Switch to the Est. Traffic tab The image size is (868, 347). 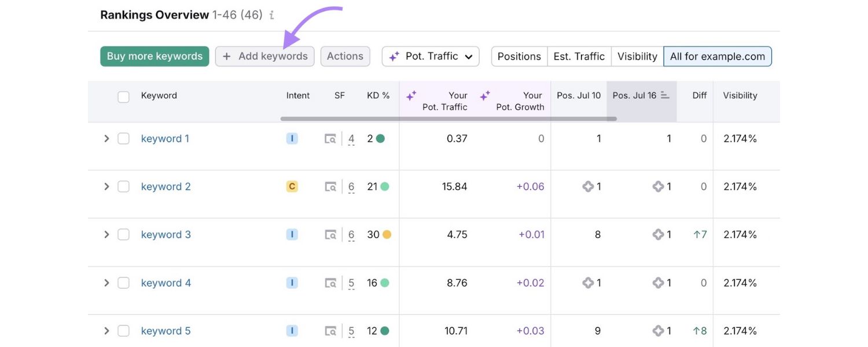click(x=579, y=56)
